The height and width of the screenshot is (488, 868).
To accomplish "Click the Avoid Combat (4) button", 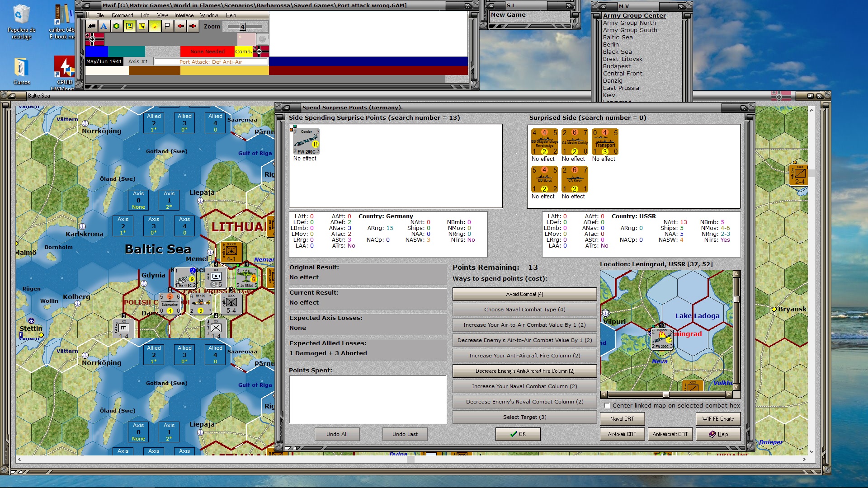I will 524,294.
